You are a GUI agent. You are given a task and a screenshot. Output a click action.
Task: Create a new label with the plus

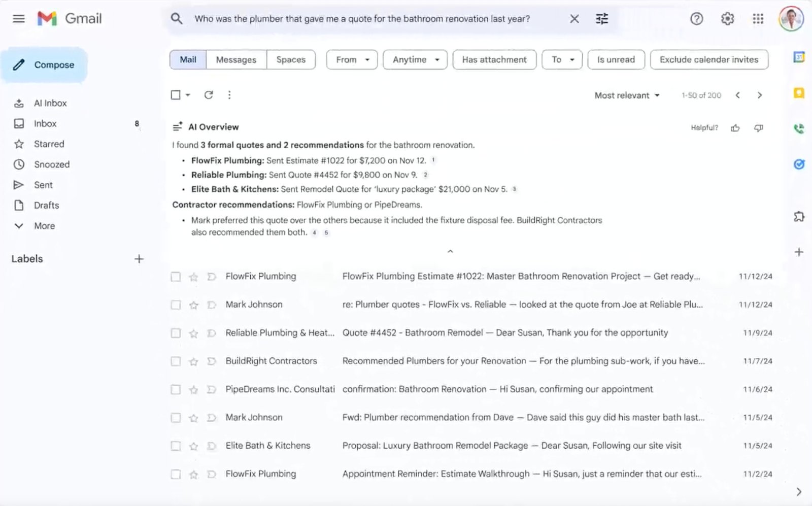(x=139, y=259)
